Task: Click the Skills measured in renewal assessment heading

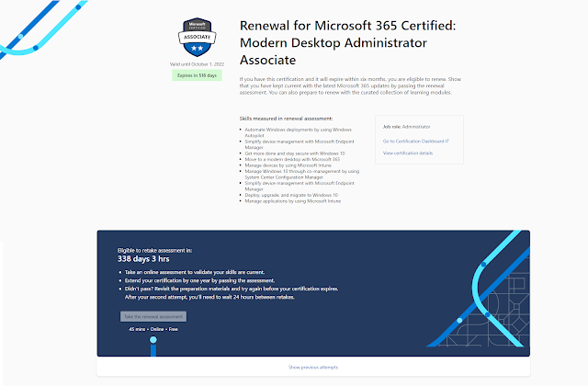Action: (286, 119)
